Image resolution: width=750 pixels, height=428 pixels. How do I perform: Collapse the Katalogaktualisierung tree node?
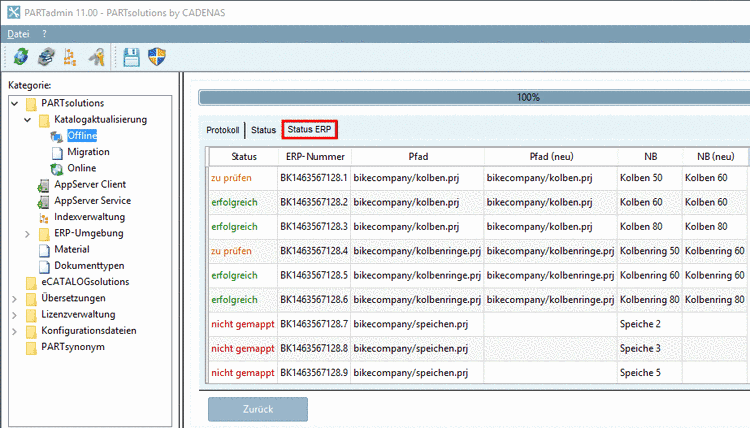click(x=27, y=120)
